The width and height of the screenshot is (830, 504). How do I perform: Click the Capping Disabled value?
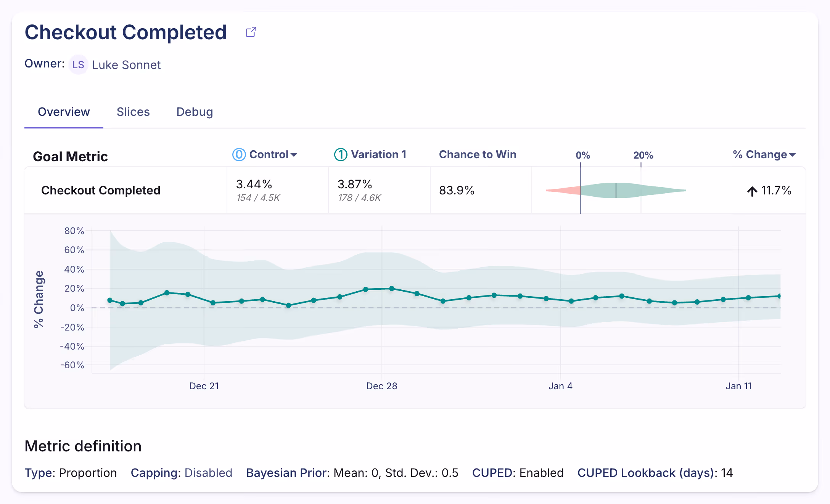208,473
